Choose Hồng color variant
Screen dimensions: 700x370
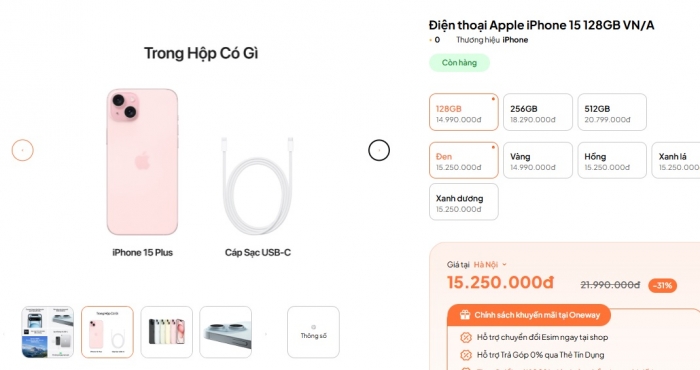coord(612,160)
